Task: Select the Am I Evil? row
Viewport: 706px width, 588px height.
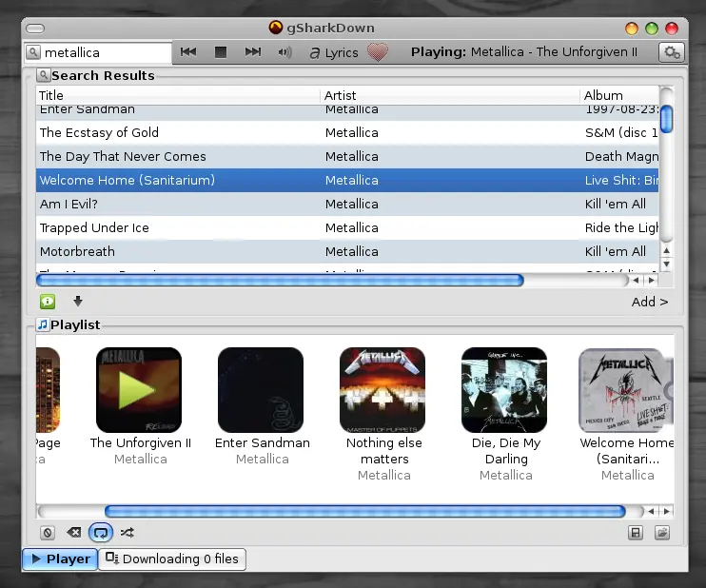Action: [x=347, y=205]
